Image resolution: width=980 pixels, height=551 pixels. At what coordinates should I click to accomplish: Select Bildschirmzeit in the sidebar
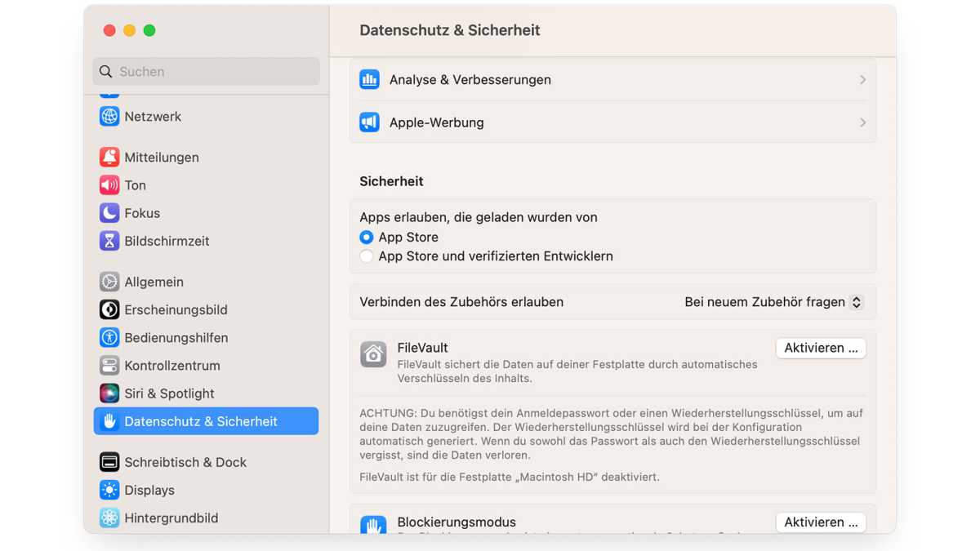[x=206, y=241]
